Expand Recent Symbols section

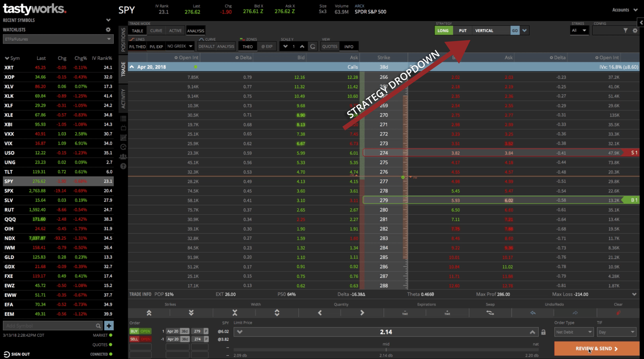pyautogui.click(x=108, y=20)
